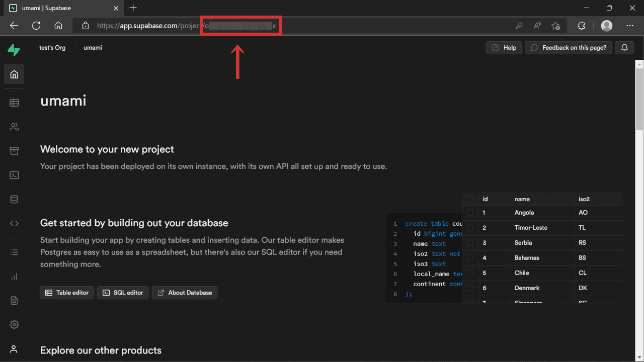This screenshot has width=644, height=362.
Task: Open the About Database page
Action: pyautogui.click(x=184, y=292)
